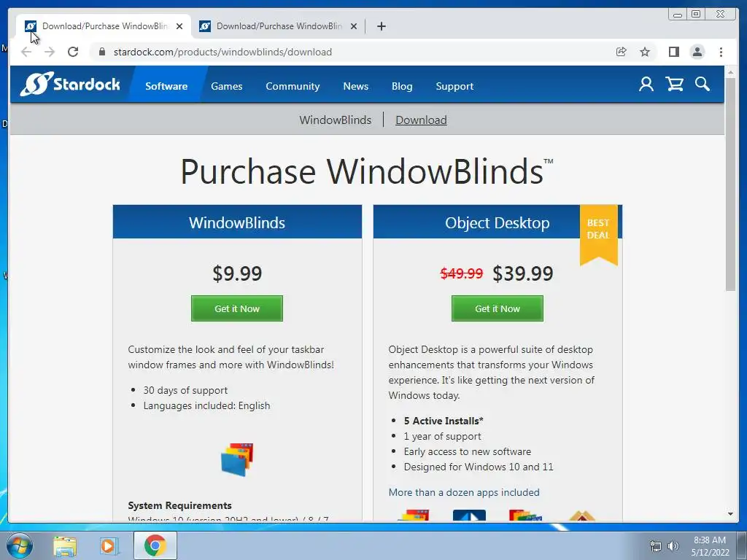Viewport: 747px width, 560px height.
Task: Open the Windows Start orb
Action: point(19,545)
